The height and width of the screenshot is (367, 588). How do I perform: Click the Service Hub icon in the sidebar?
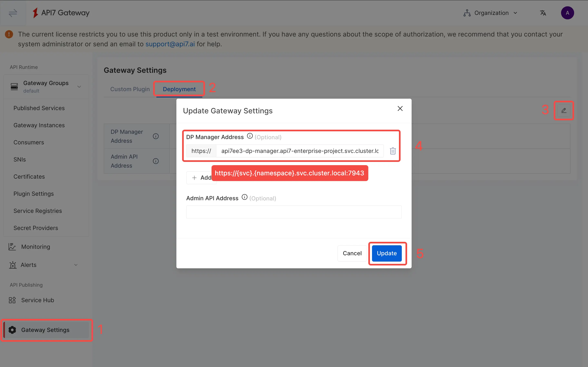(12, 300)
